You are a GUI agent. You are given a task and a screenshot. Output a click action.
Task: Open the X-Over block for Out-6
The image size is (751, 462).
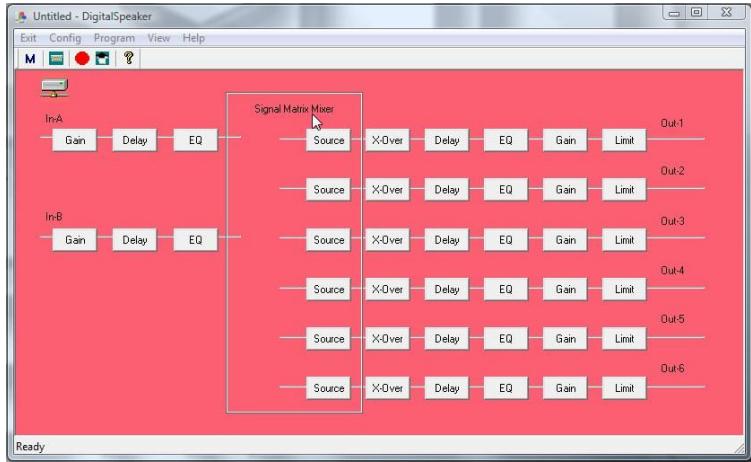pyautogui.click(x=387, y=388)
